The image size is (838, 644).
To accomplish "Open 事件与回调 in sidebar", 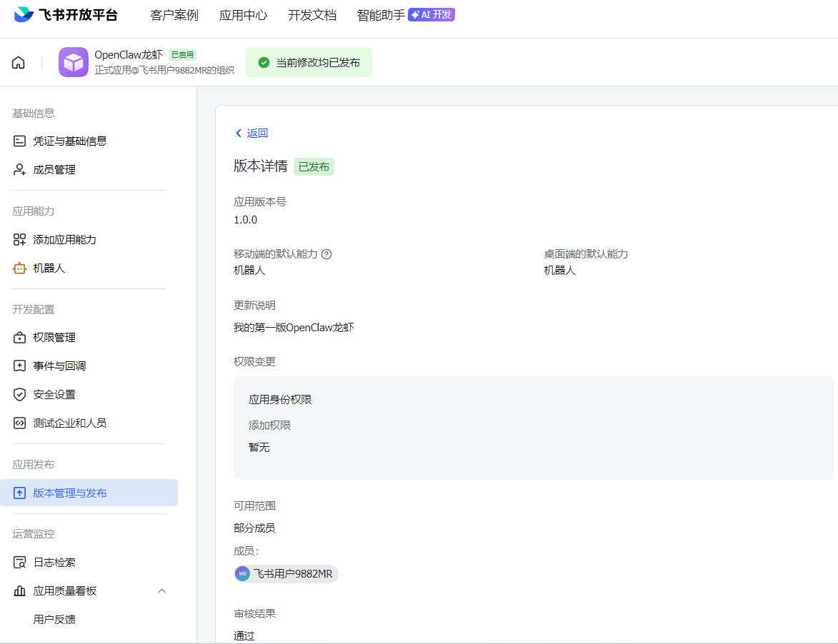I will point(59,366).
